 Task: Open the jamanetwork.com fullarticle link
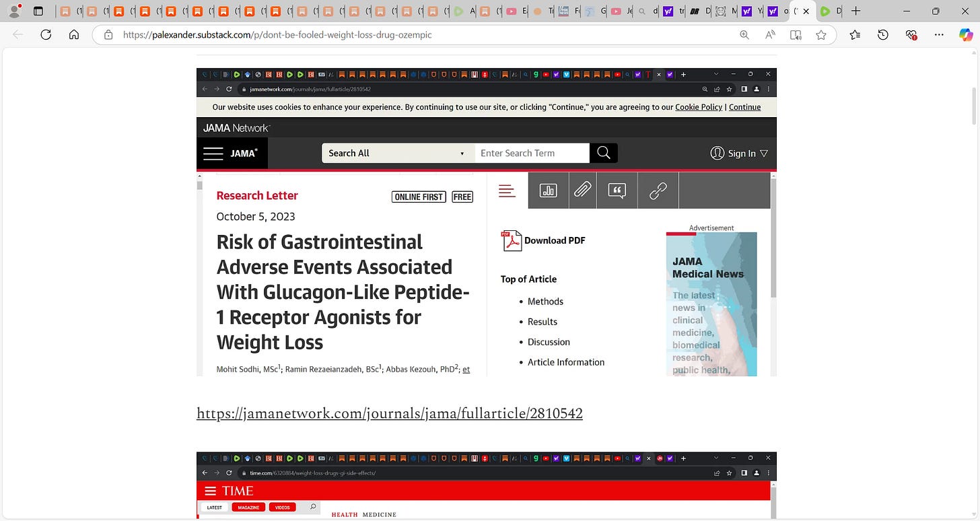pyautogui.click(x=389, y=413)
